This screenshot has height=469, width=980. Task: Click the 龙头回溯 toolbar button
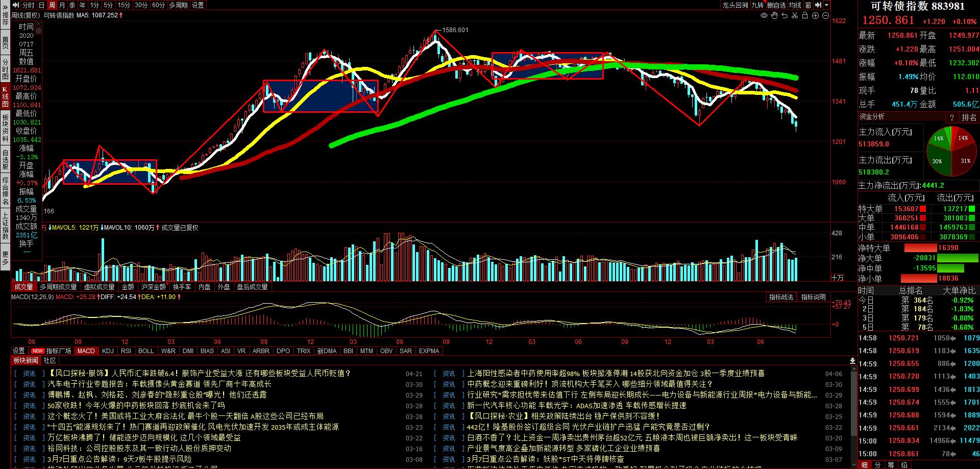pos(735,5)
